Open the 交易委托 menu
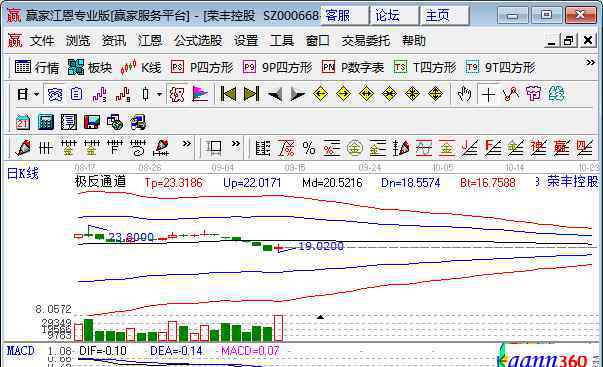 click(x=366, y=40)
